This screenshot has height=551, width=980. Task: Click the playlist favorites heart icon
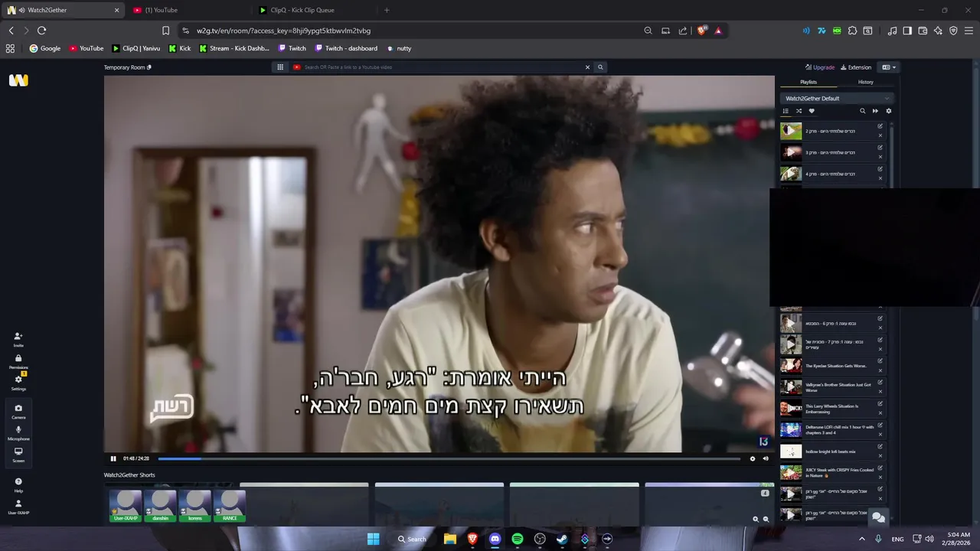click(812, 111)
